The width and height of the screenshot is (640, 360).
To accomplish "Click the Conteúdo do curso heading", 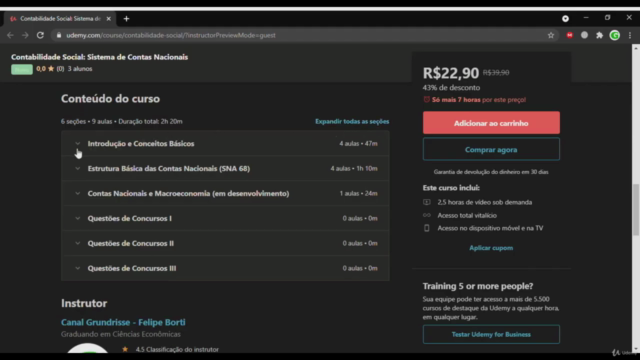I will coord(110,99).
